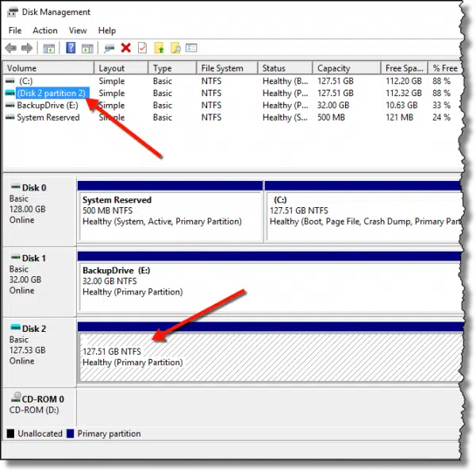Open the View menu

coord(78,30)
